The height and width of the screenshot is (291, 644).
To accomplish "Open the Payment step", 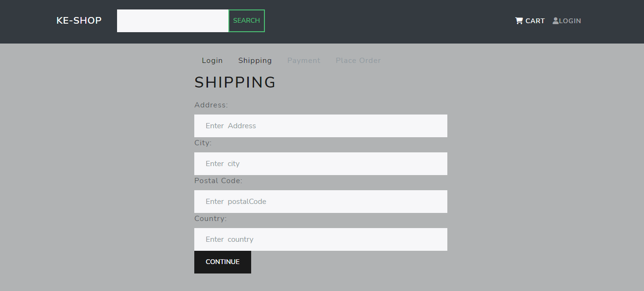I will (x=304, y=60).
